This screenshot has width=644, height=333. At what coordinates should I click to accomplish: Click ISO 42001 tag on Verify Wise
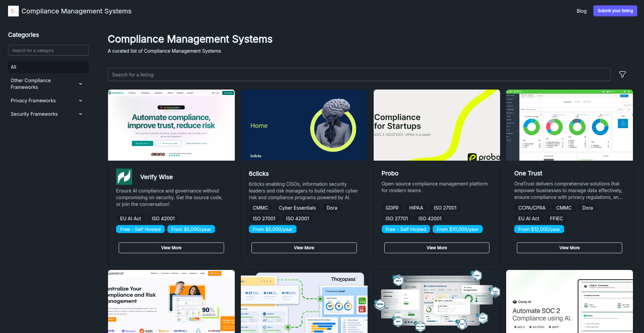point(163,219)
